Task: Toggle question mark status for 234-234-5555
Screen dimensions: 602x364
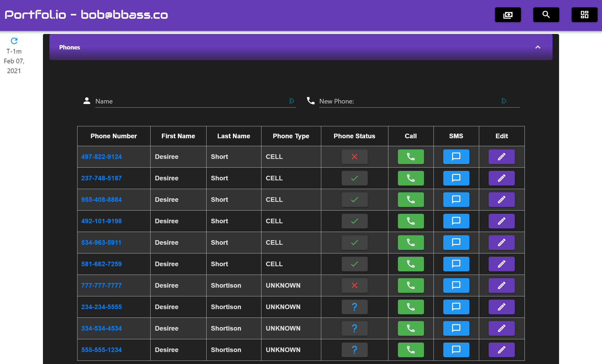Action: pos(354,307)
